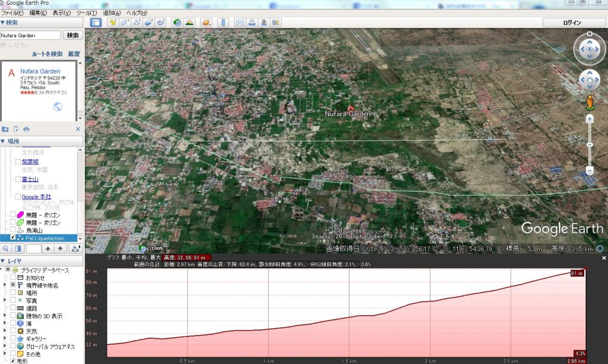Click the magnifier icon below Places panel
The width and height of the screenshot is (608, 364).
[x=6, y=248]
